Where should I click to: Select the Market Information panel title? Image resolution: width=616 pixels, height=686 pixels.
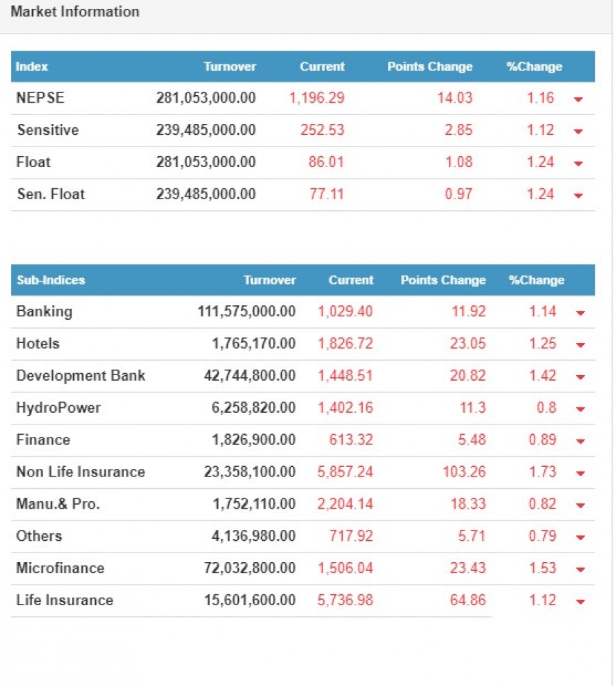tap(75, 12)
